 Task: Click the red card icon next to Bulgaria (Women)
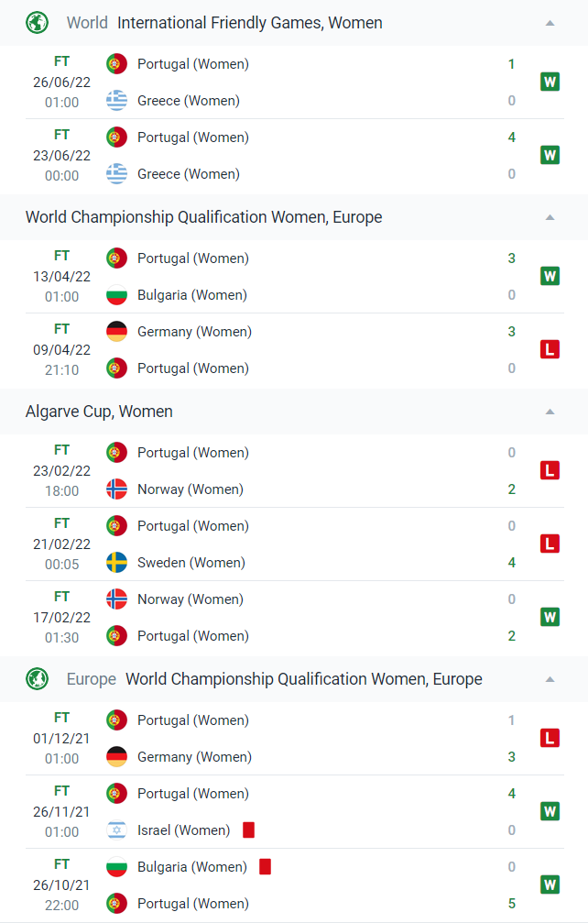click(x=265, y=864)
